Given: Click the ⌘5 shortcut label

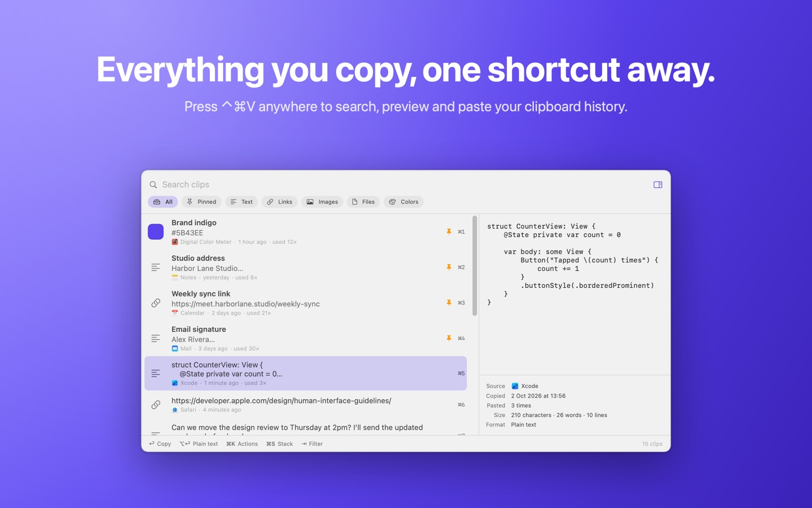Looking at the screenshot, I should (x=461, y=373).
